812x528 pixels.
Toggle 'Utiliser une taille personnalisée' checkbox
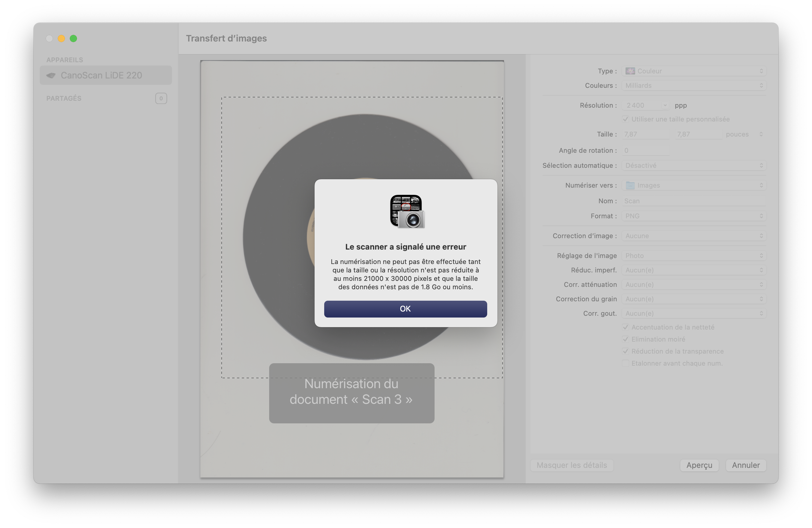tap(625, 119)
